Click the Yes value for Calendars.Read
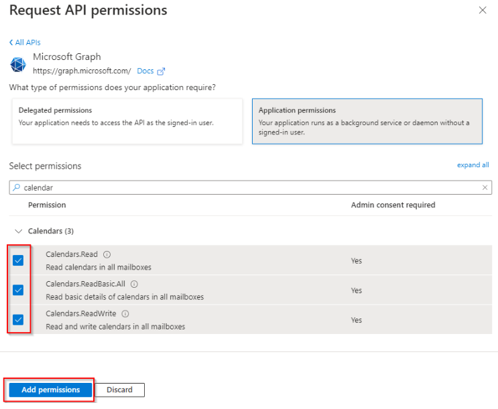Viewport: 498px width, 409px height. coord(356,261)
